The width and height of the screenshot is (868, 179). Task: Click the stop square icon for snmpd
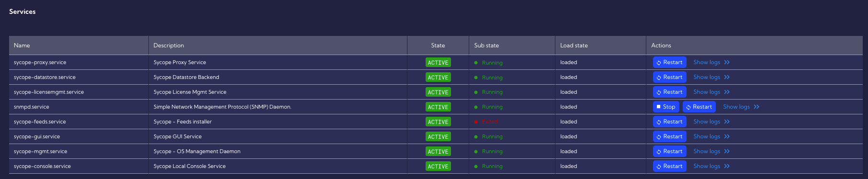659,107
